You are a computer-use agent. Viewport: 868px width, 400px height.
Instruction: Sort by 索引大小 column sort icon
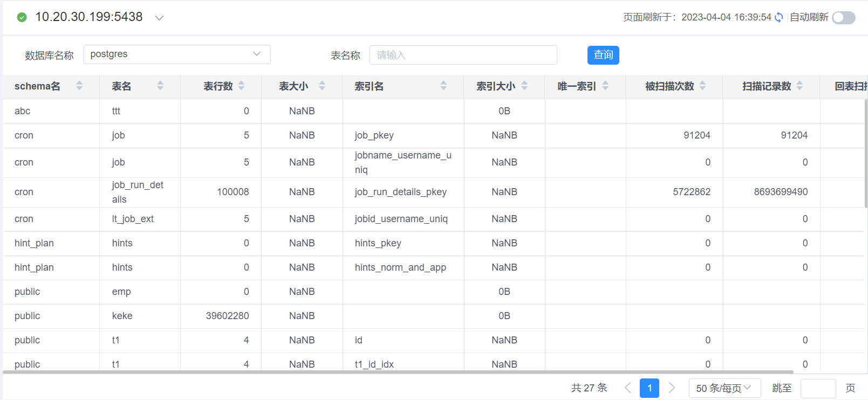click(x=524, y=86)
